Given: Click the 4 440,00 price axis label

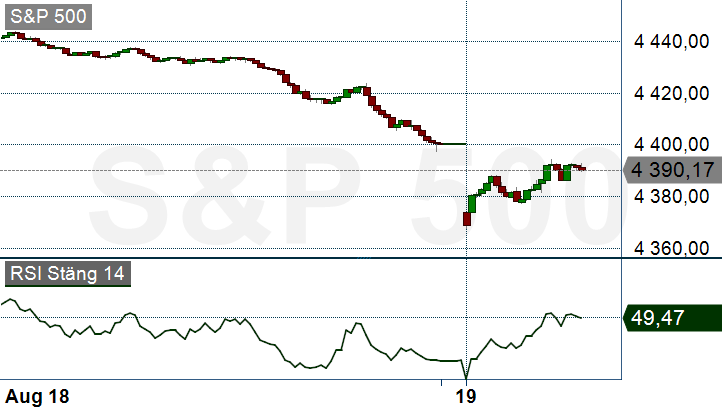Looking at the screenshot, I should coord(671,42).
